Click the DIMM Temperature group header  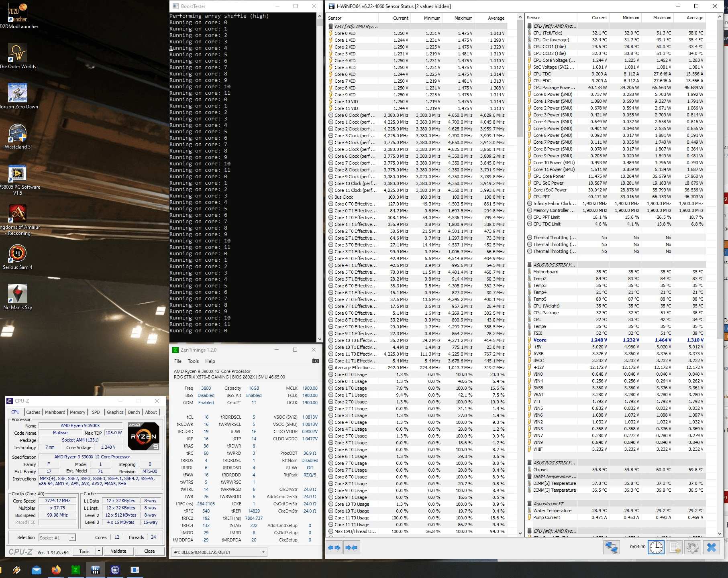[x=616, y=476]
